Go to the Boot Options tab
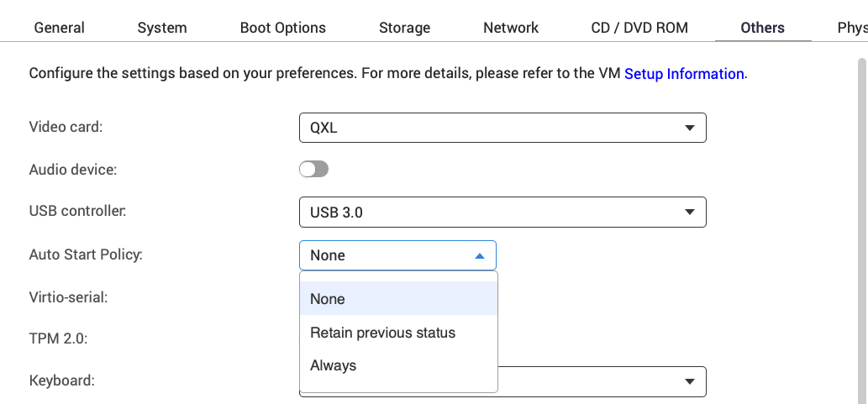The height and width of the screenshot is (404, 868). click(282, 28)
